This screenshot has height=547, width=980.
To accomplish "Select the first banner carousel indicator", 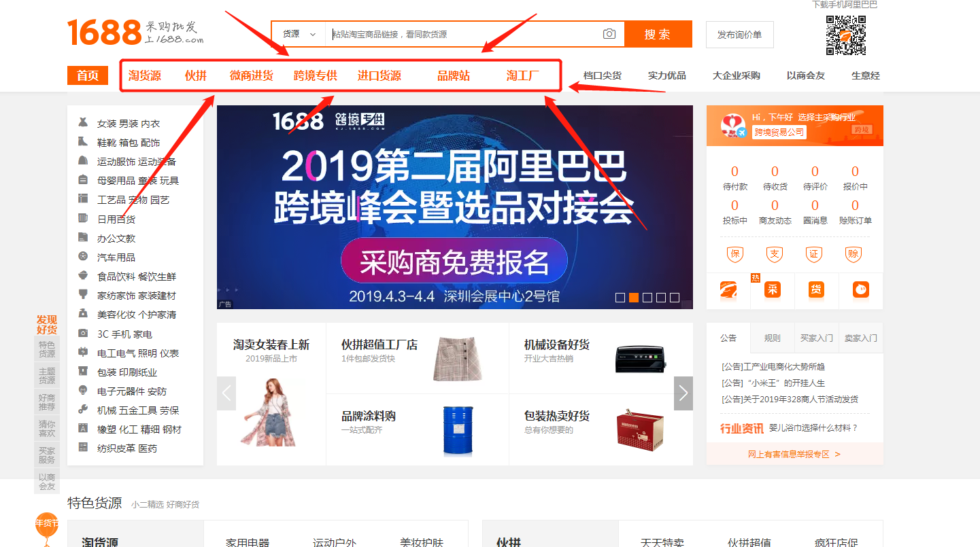I will click(x=620, y=298).
